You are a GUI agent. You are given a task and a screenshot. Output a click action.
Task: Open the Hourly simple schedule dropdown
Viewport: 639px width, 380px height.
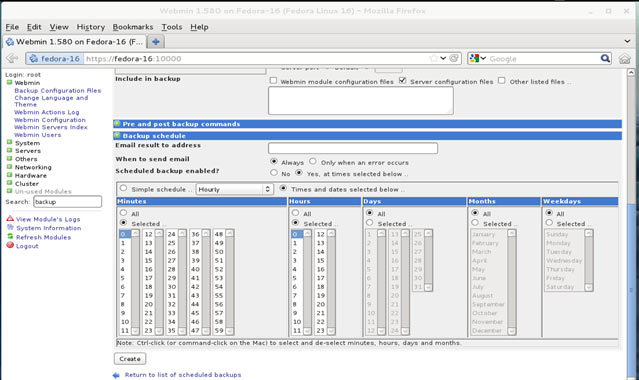(x=235, y=189)
